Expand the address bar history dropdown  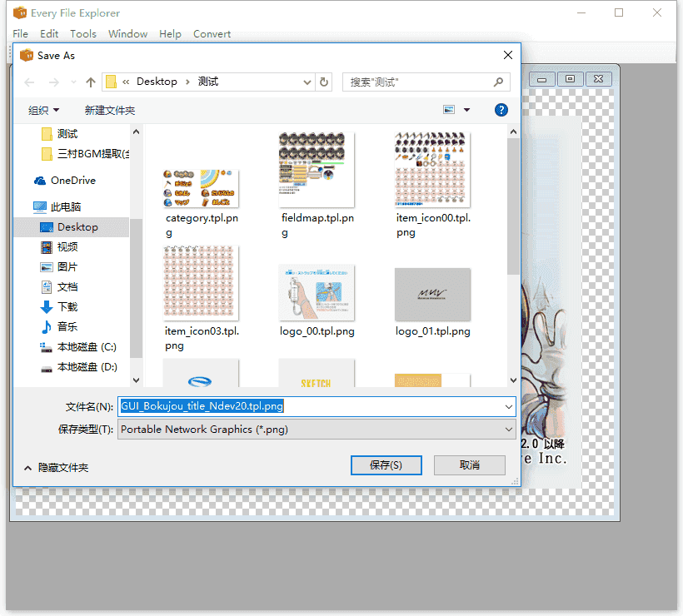(307, 82)
